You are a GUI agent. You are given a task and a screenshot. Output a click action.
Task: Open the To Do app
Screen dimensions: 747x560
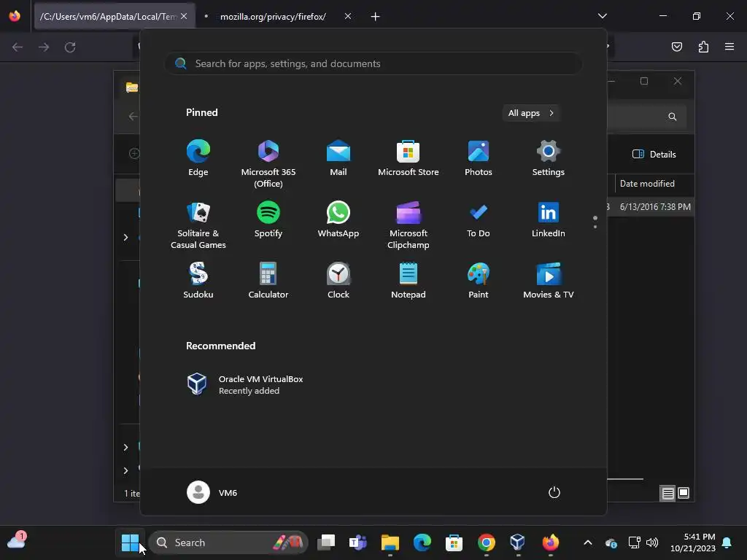tap(479, 219)
